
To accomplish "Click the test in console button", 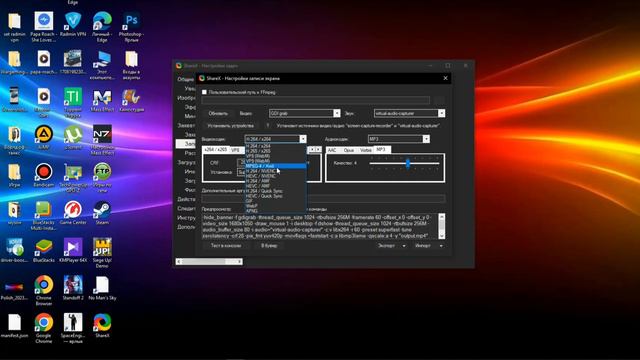I will [x=226, y=246].
